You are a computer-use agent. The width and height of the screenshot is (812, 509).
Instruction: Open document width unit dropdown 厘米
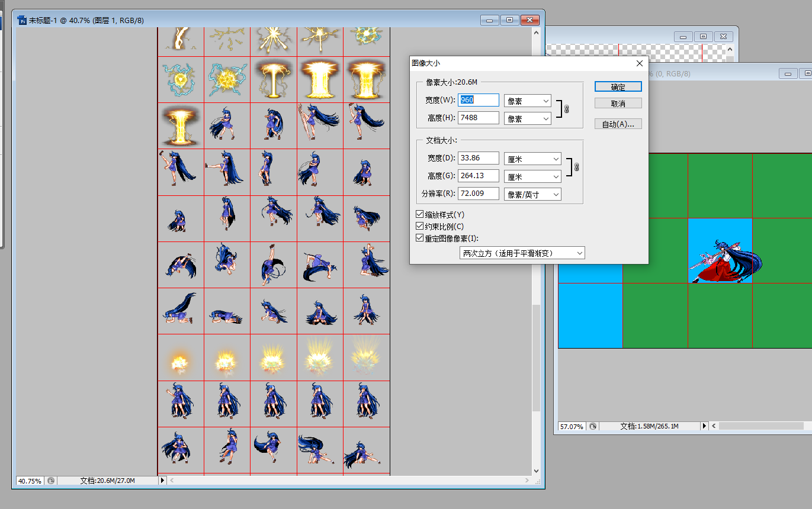tap(532, 159)
